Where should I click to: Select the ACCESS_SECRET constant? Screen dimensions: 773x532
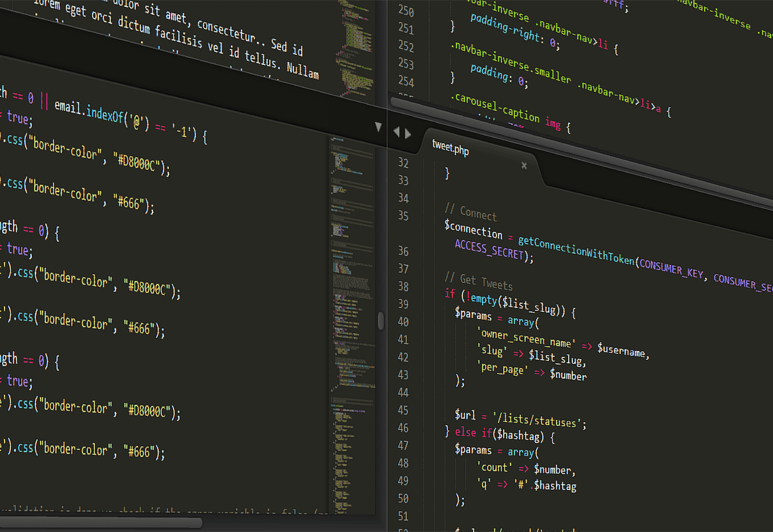pyautogui.click(x=488, y=249)
